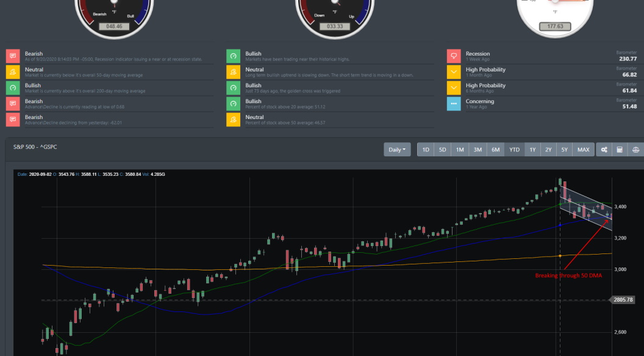The image size is (644, 356).
Task: Select the MAX chart range
Action: pyautogui.click(x=583, y=150)
